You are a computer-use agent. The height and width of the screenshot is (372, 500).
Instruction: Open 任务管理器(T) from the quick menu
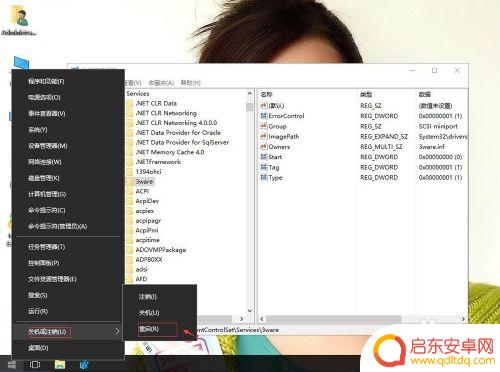click(x=68, y=247)
